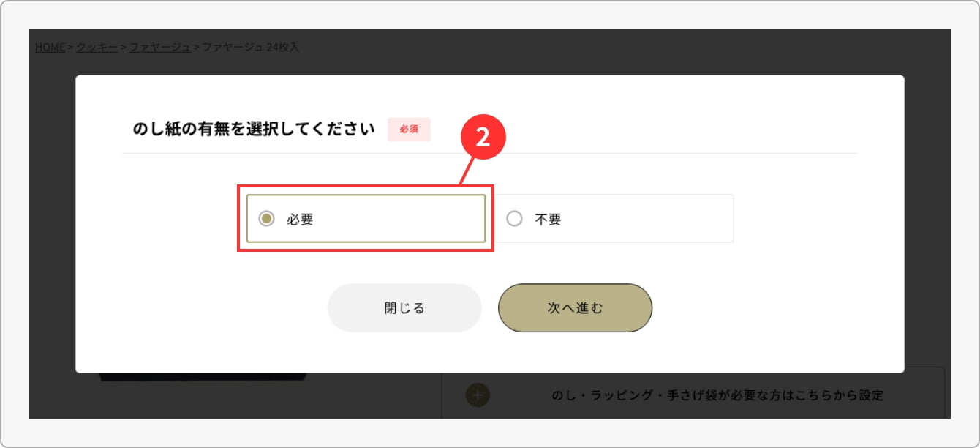The width and height of the screenshot is (980, 448).
Task: Click the pink 必須 required badge
Action: 409,130
